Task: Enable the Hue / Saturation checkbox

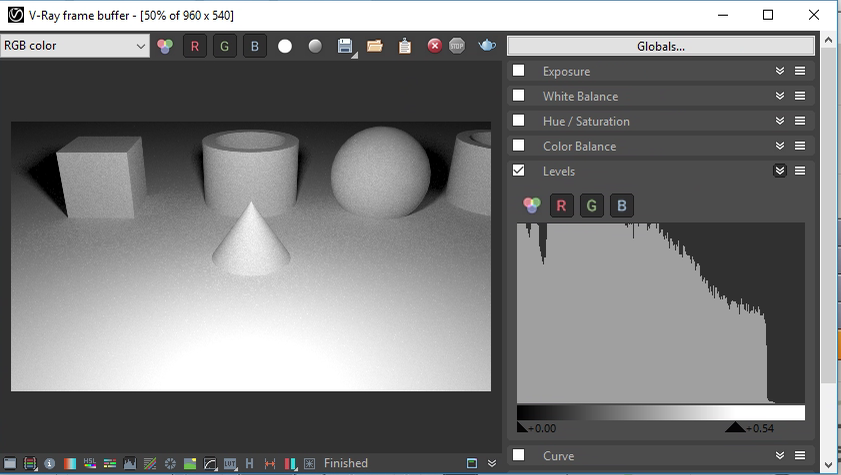Action: pos(519,121)
